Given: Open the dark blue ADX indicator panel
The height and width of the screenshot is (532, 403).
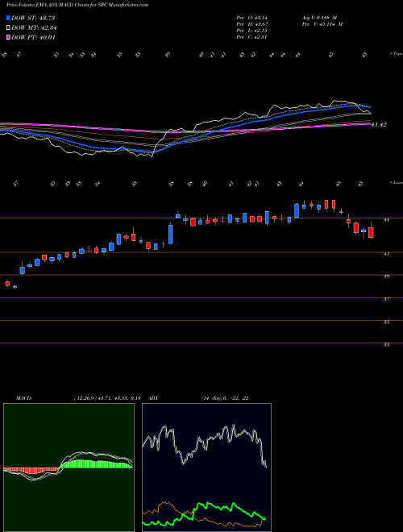Looking at the screenshot, I should (x=206, y=468).
